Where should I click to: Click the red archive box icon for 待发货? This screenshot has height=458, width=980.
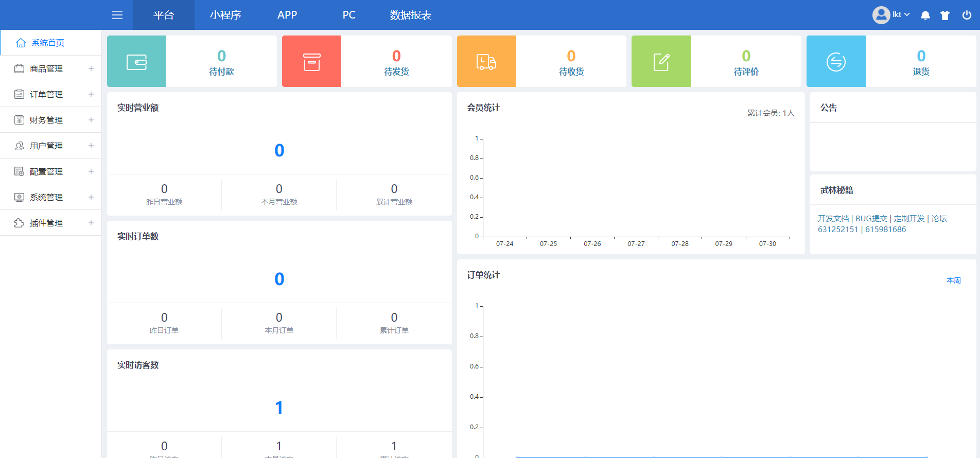point(311,62)
